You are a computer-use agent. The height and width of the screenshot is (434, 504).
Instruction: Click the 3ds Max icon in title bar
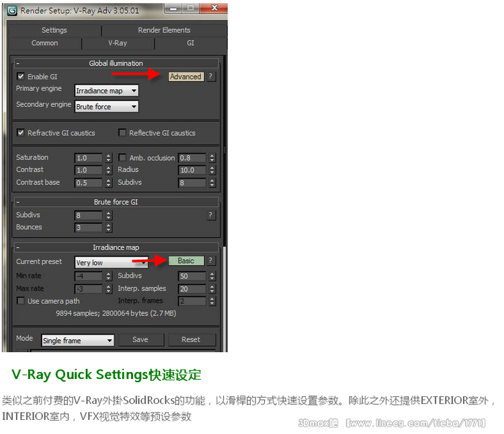(x=12, y=11)
